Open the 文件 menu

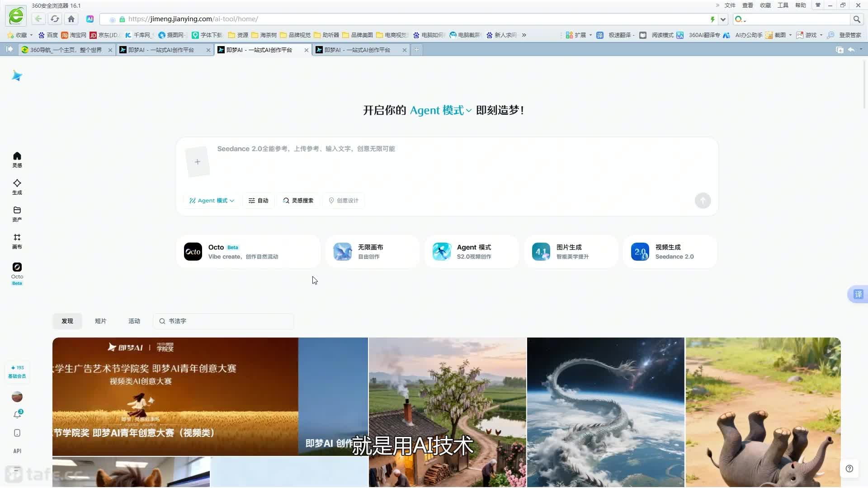(x=730, y=5)
